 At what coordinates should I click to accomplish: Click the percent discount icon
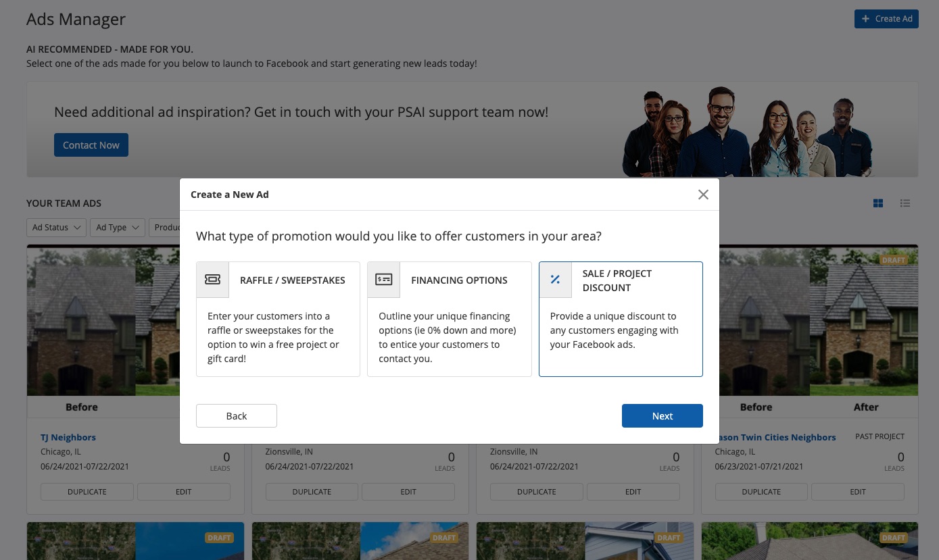coord(555,280)
